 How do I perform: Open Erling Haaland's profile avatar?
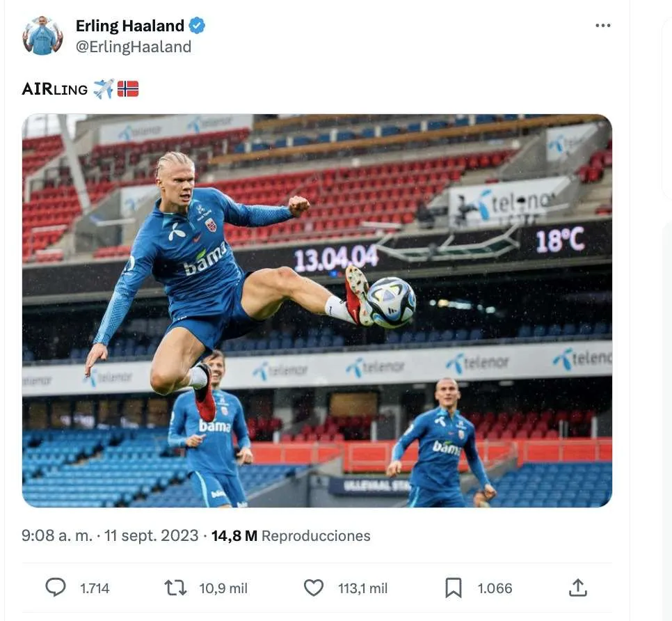[x=42, y=35]
